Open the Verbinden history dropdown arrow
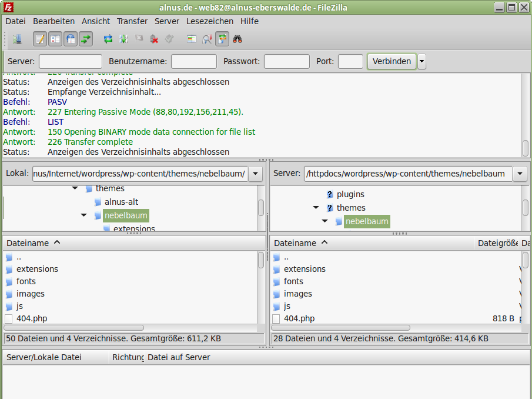The image size is (532, 399). [x=421, y=61]
